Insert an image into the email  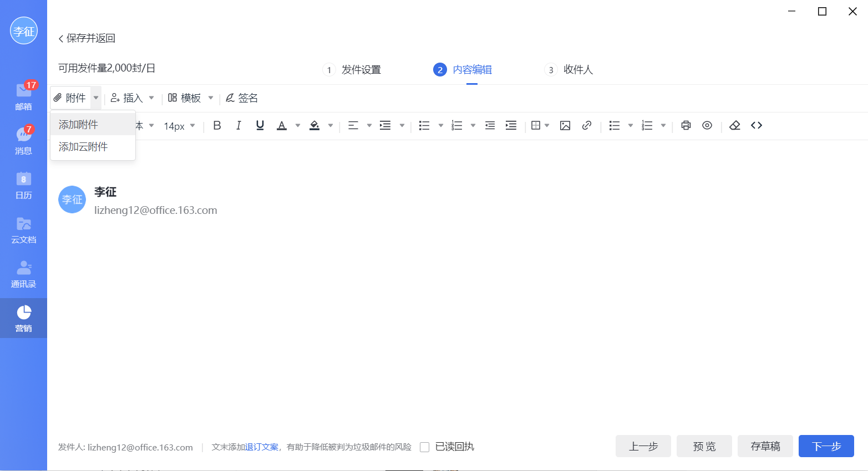(x=565, y=125)
